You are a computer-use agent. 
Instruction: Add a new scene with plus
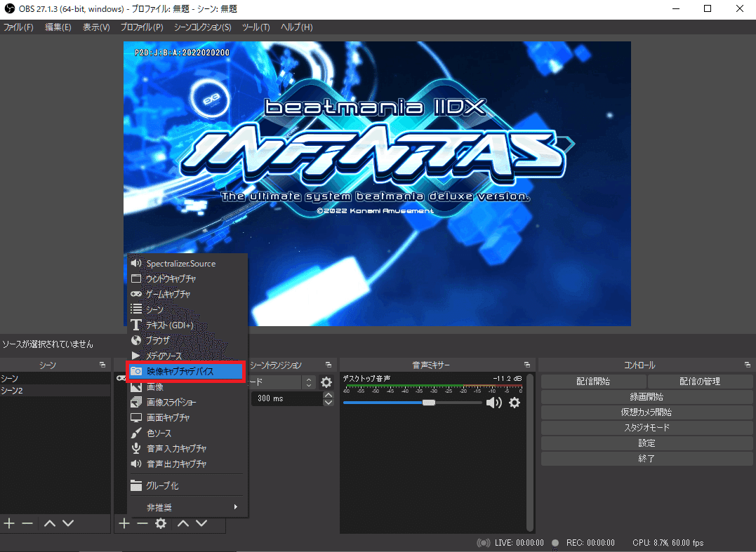(9, 523)
